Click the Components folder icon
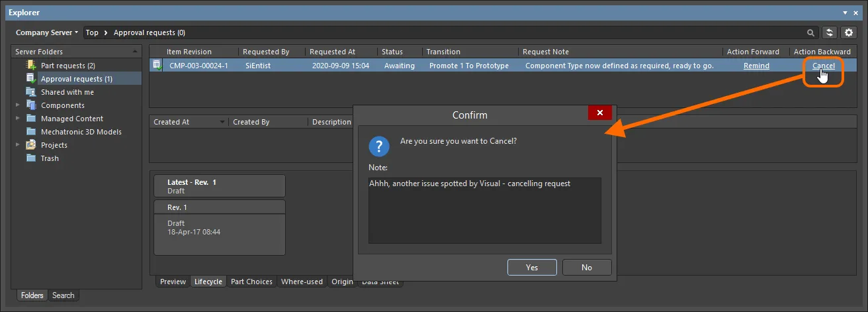The image size is (868, 312). 30,105
